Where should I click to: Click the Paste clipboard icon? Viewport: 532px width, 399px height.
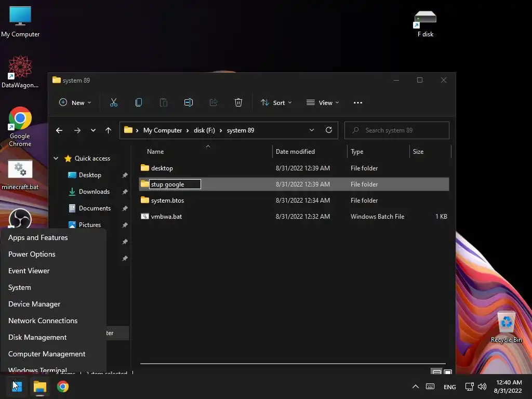[x=164, y=102]
